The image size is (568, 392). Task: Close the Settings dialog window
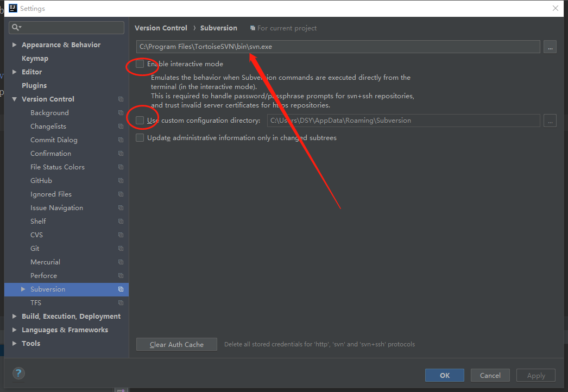click(x=555, y=8)
